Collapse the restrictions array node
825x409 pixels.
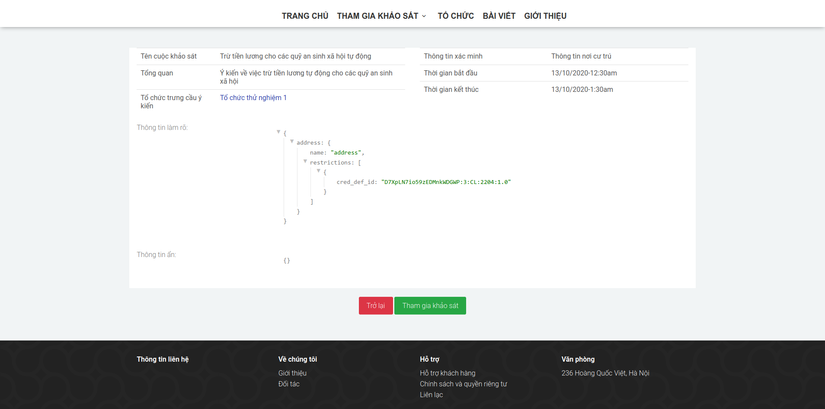305,161
